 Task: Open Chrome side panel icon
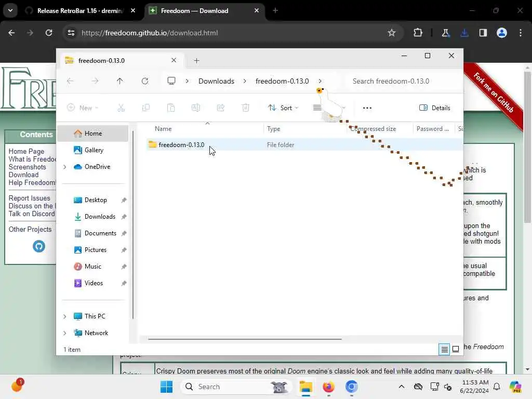click(483, 33)
